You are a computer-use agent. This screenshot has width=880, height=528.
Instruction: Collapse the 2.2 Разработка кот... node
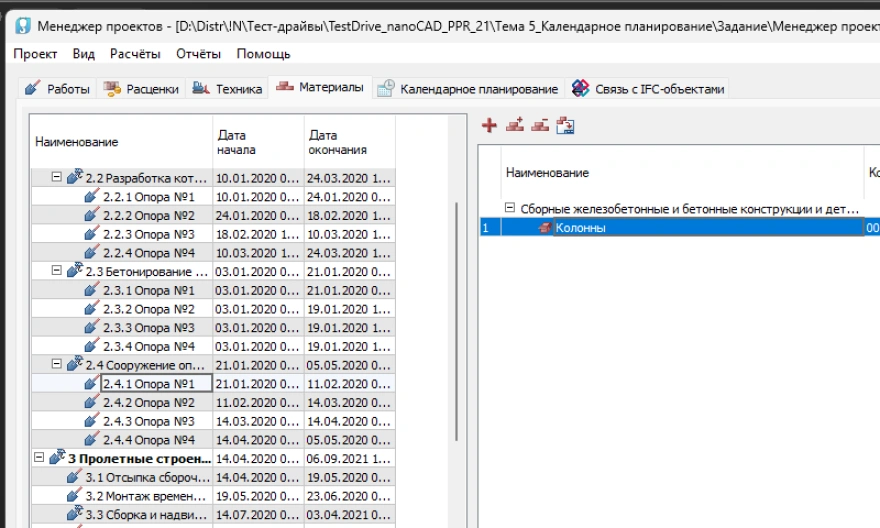pyautogui.click(x=57, y=178)
